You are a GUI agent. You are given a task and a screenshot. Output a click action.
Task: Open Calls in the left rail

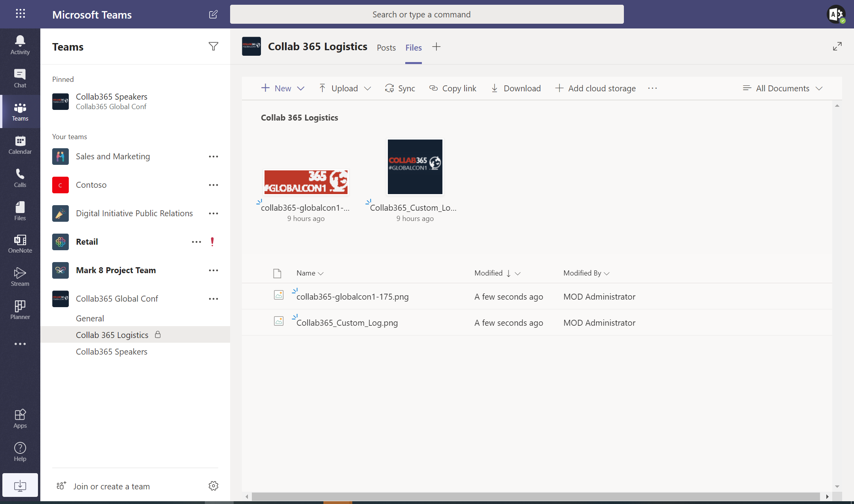pos(20,178)
